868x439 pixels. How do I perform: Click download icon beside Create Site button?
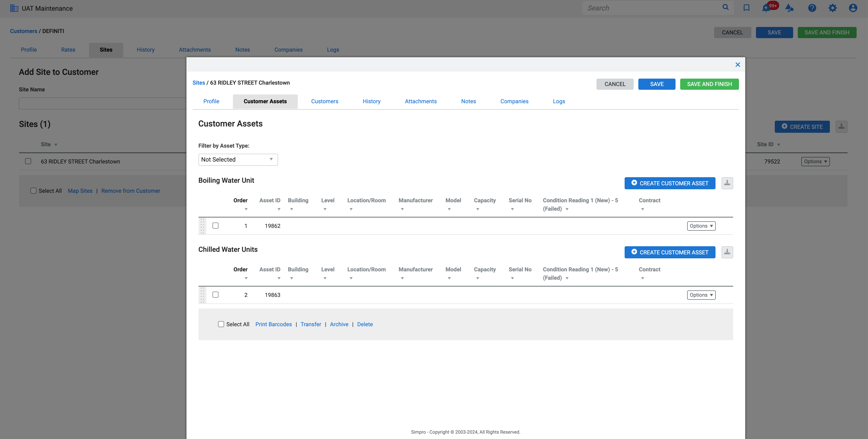pyautogui.click(x=841, y=127)
